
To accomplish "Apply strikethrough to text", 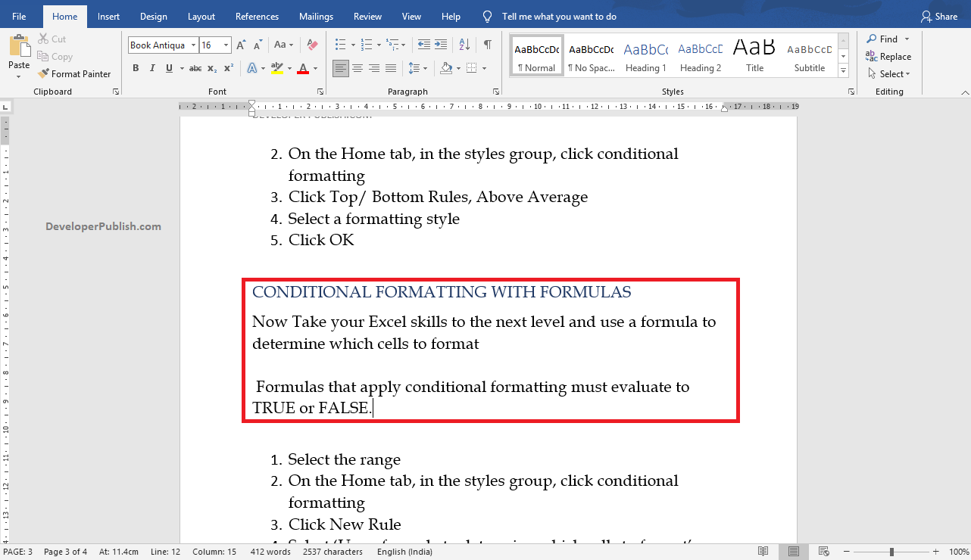I will (195, 68).
